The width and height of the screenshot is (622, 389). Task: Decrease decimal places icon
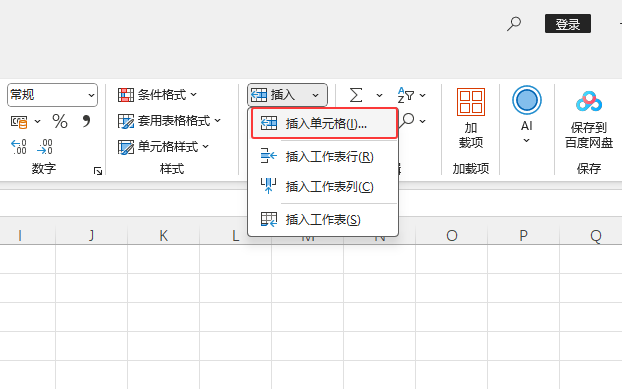[x=44, y=146]
